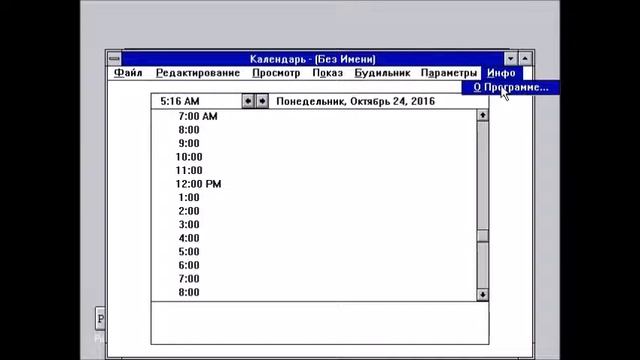The width and height of the screenshot is (640, 360).
Task: Select the 2:00 time slot
Action: 314,211
